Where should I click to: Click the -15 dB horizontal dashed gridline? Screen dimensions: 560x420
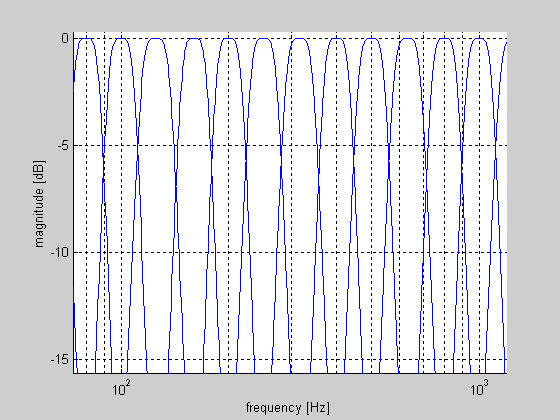click(x=290, y=359)
